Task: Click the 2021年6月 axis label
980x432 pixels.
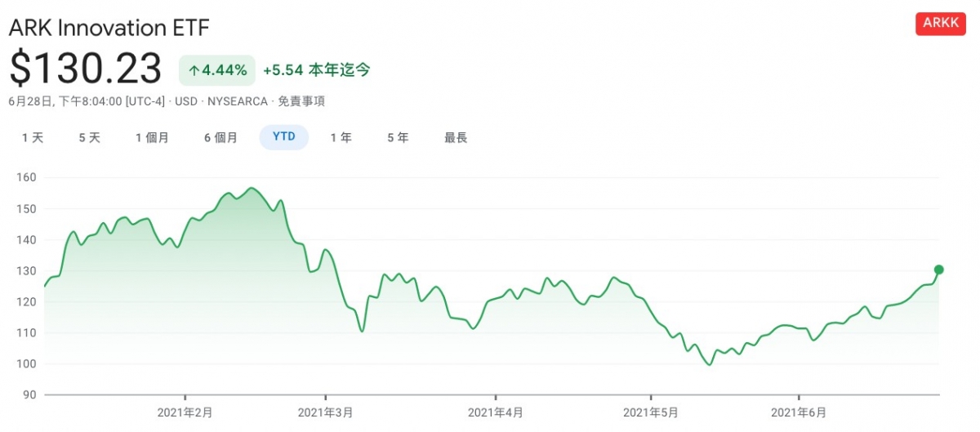Action: point(797,412)
